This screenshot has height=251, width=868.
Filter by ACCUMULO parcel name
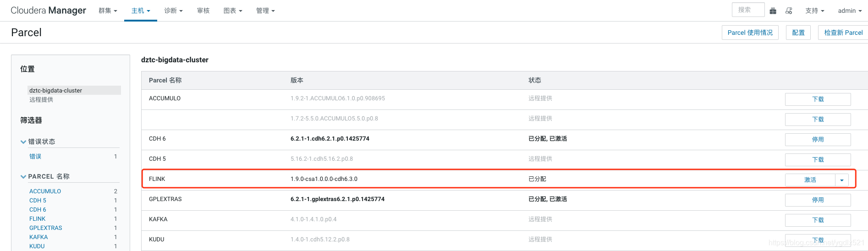tap(45, 191)
